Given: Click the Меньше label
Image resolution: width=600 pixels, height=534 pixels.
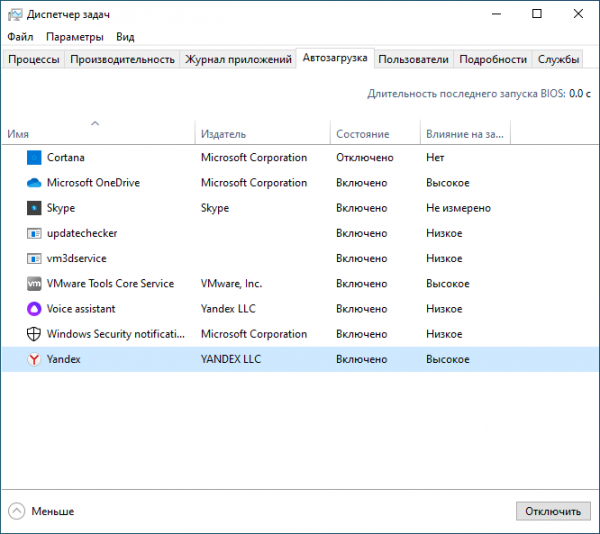Looking at the screenshot, I should (x=52, y=511).
